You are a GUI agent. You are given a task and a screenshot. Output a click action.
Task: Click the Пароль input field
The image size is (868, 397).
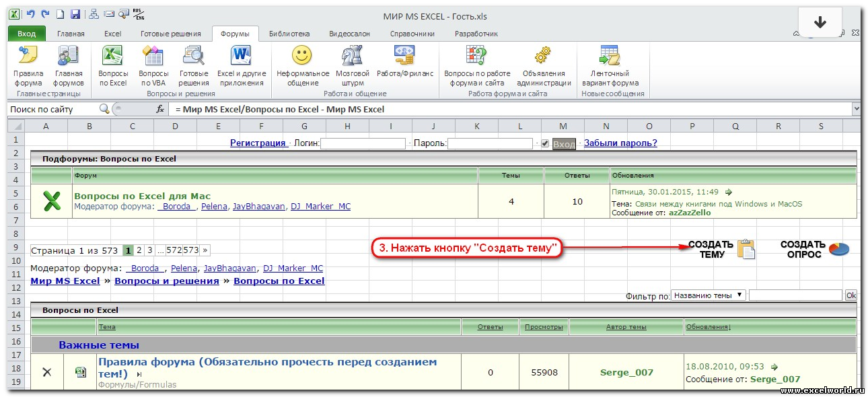(x=491, y=143)
